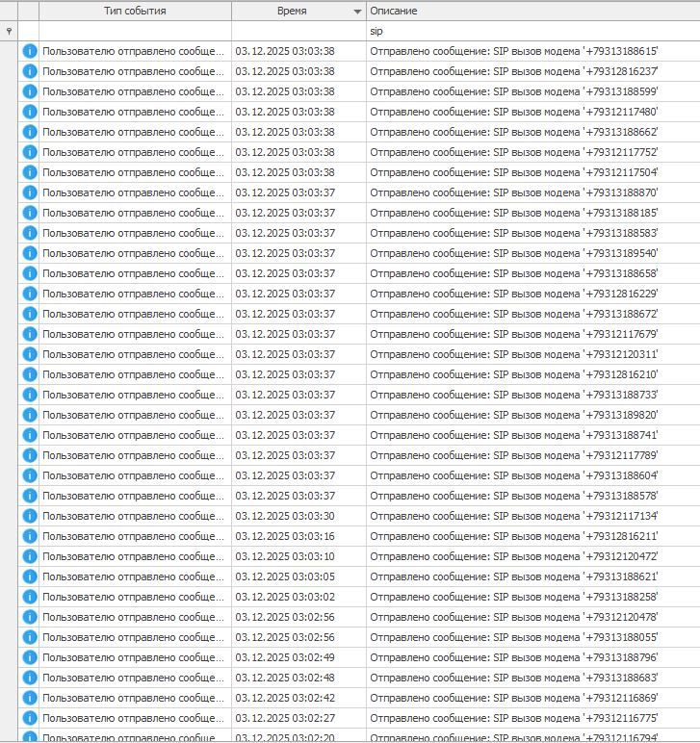
Task: Select the description cell for modem +79312816229
Action: point(532,294)
